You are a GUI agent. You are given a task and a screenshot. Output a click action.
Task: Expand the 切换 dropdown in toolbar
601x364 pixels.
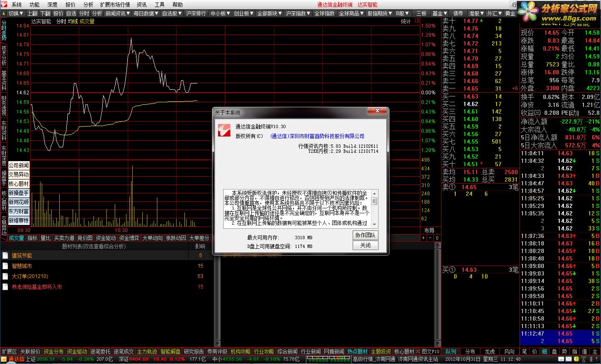(x=16, y=13)
